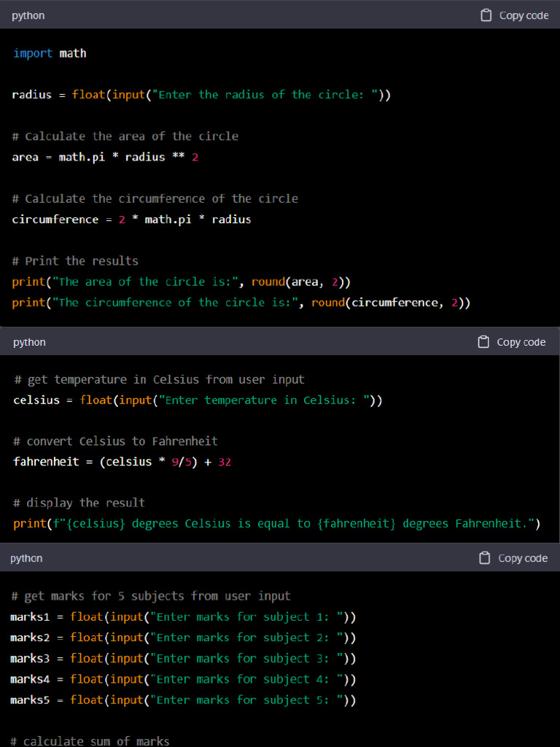Click the print statement for circumference
The width and height of the screenshot is (560, 747).
point(241,303)
